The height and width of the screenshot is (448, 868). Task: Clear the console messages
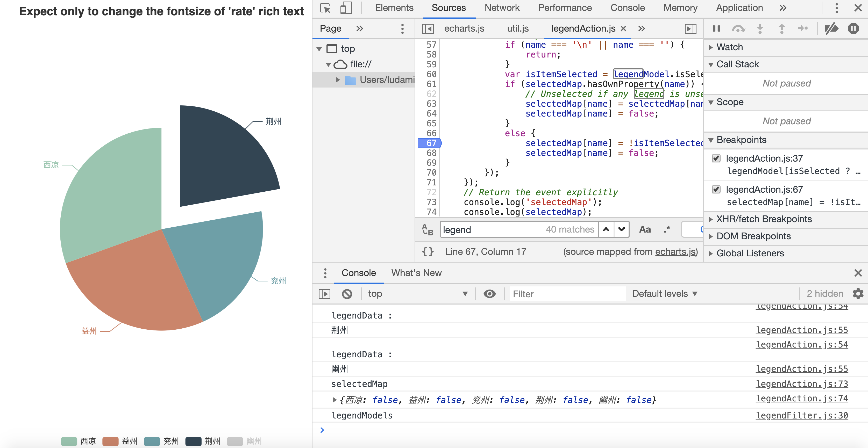pos(347,293)
